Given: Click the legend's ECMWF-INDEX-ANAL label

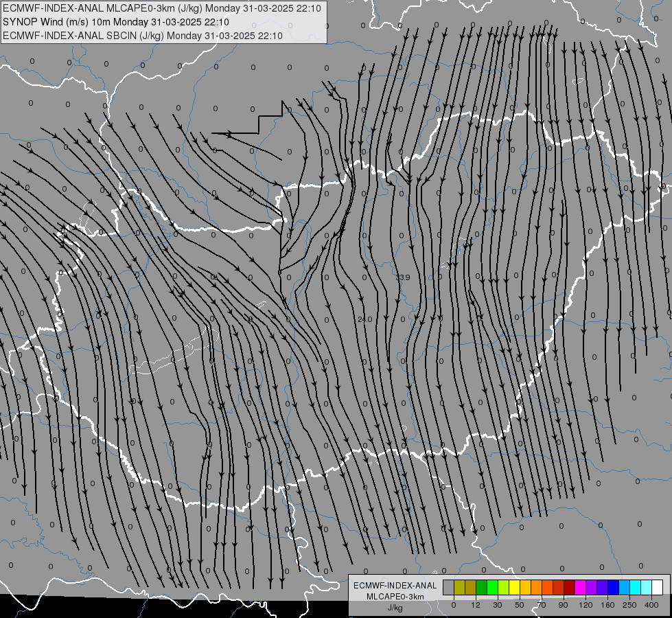Looking at the screenshot, I should click(x=395, y=586).
